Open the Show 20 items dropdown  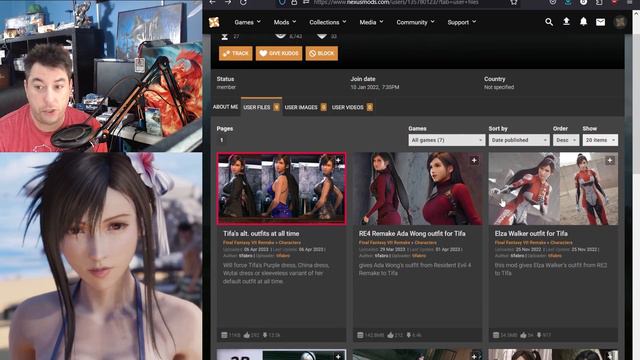pyautogui.click(x=600, y=140)
